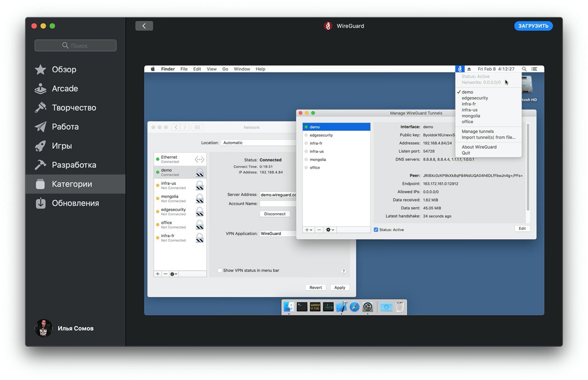Open the Arcade section in the sidebar
Image resolution: width=588 pixels, height=380 pixels.
point(75,89)
